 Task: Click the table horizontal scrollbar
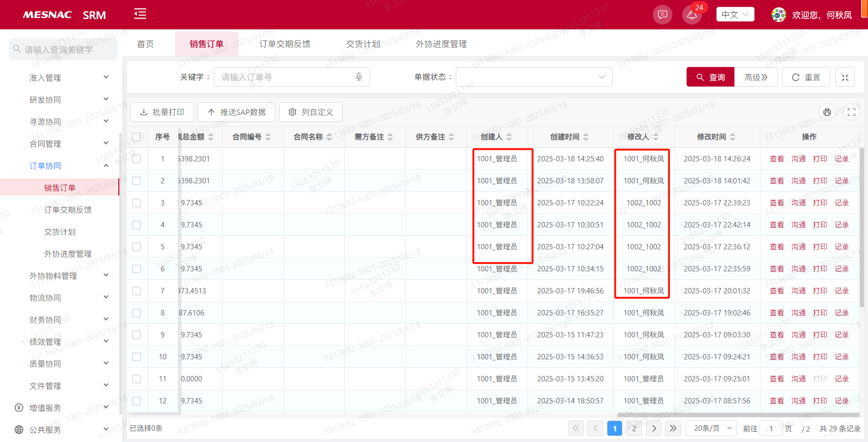coord(738,415)
